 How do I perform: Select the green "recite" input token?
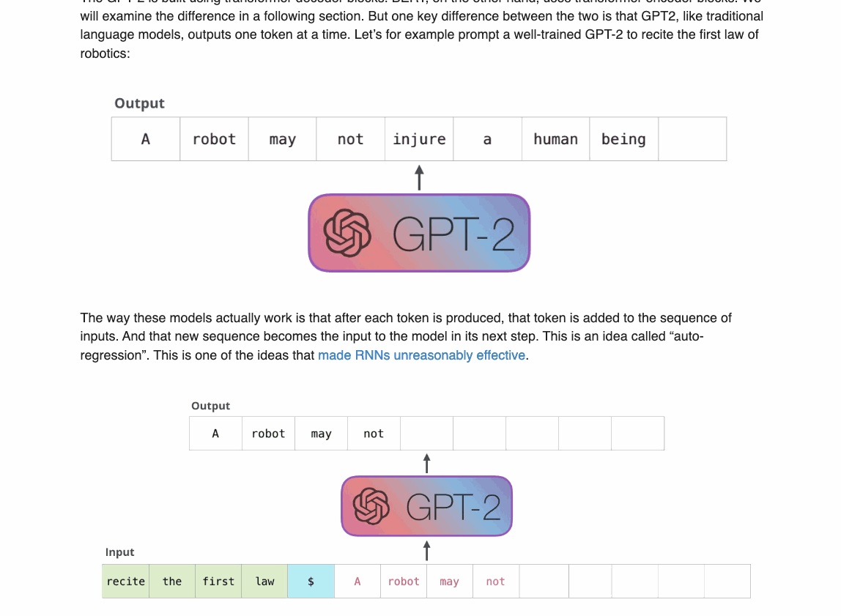tap(126, 582)
